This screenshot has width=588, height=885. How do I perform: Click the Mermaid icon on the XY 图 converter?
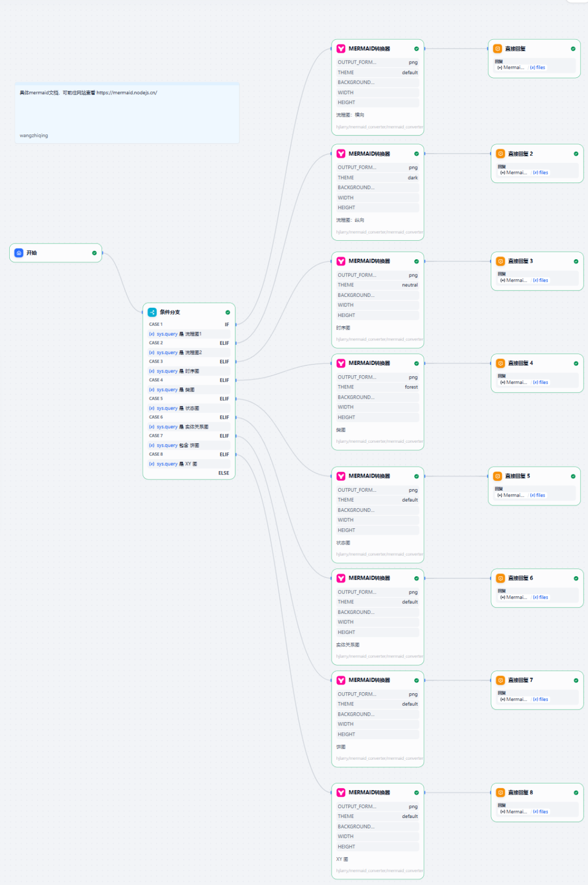click(x=341, y=792)
